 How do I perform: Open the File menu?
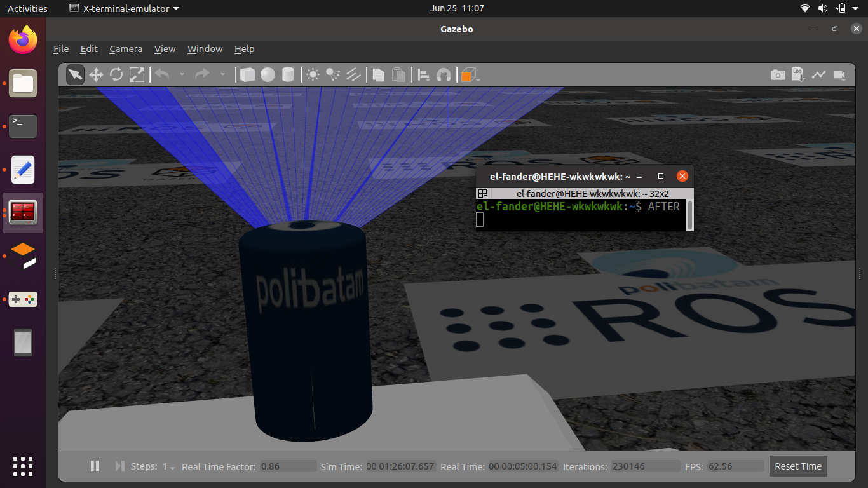click(61, 49)
